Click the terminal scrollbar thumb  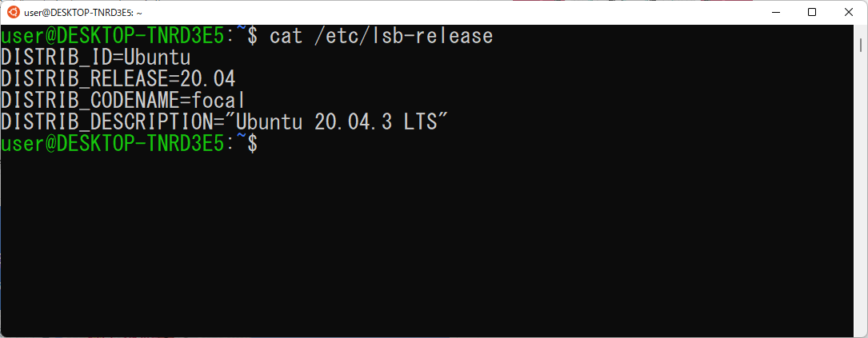[862, 44]
